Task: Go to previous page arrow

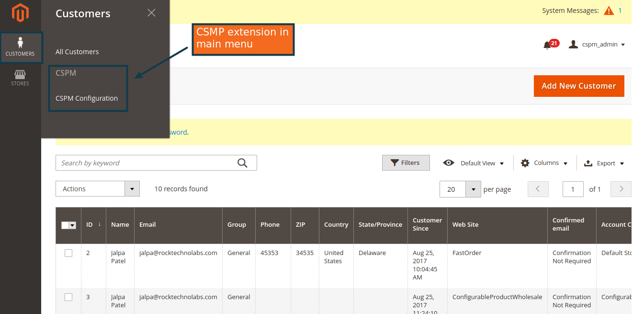Action: (538, 189)
